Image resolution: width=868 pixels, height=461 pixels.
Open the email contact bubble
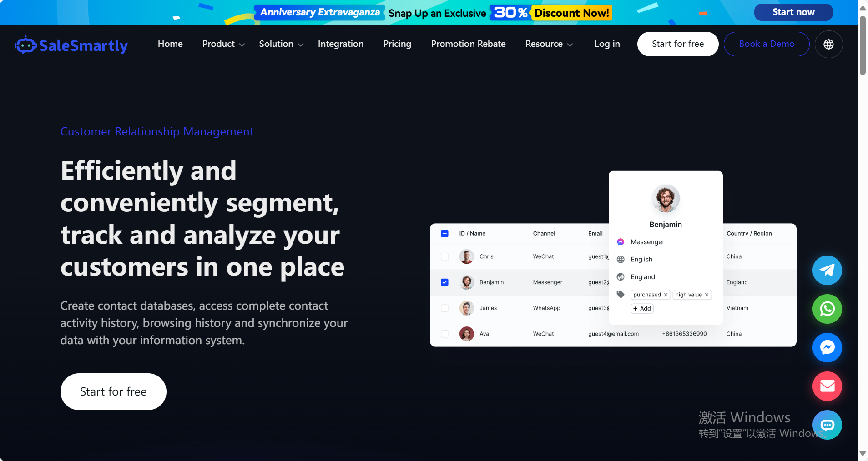point(827,386)
